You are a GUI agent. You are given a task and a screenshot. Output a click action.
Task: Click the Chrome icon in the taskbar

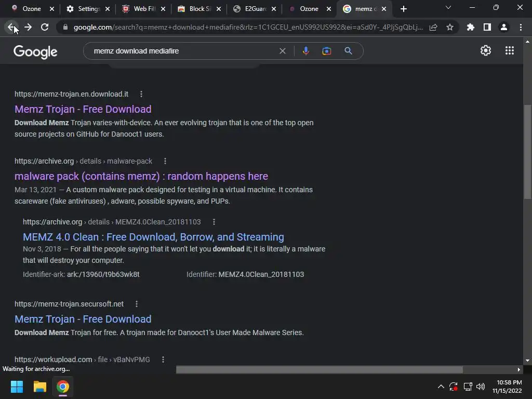tap(63, 387)
